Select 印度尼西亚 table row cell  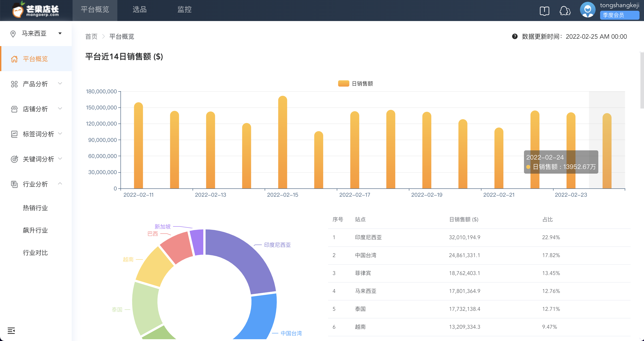click(x=368, y=237)
